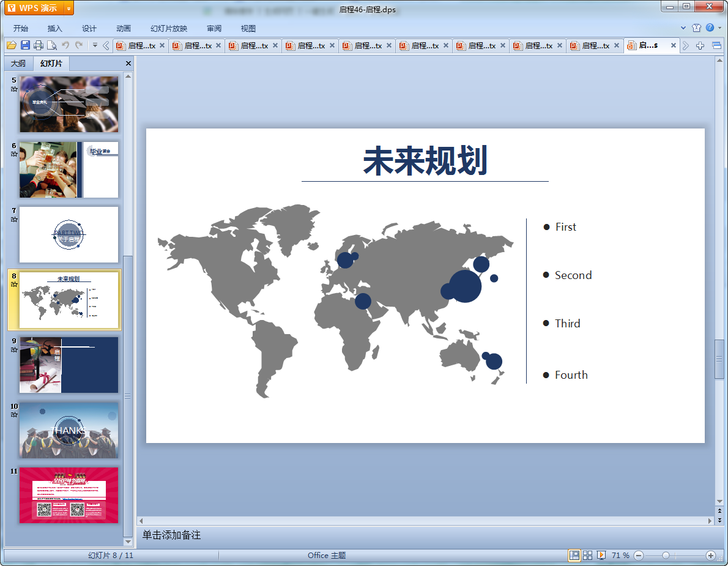This screenshot has width=728, height=566.
Task: Select slide 7 PART TWO thumbnail
Action: coord(69,235)
